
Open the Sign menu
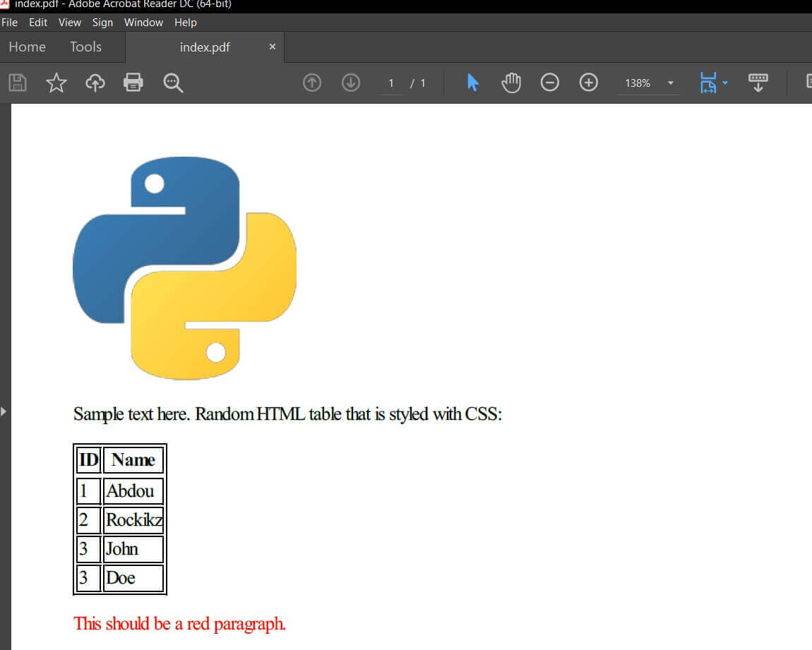click(x=102, y=22)
